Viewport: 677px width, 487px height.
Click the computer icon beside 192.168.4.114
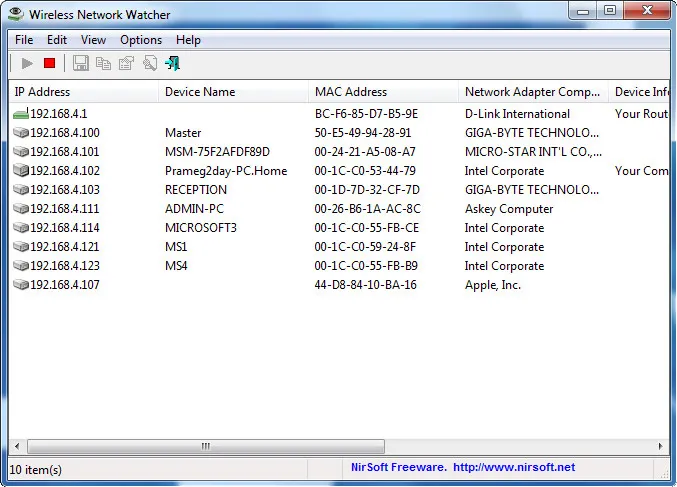pos(21,228)
